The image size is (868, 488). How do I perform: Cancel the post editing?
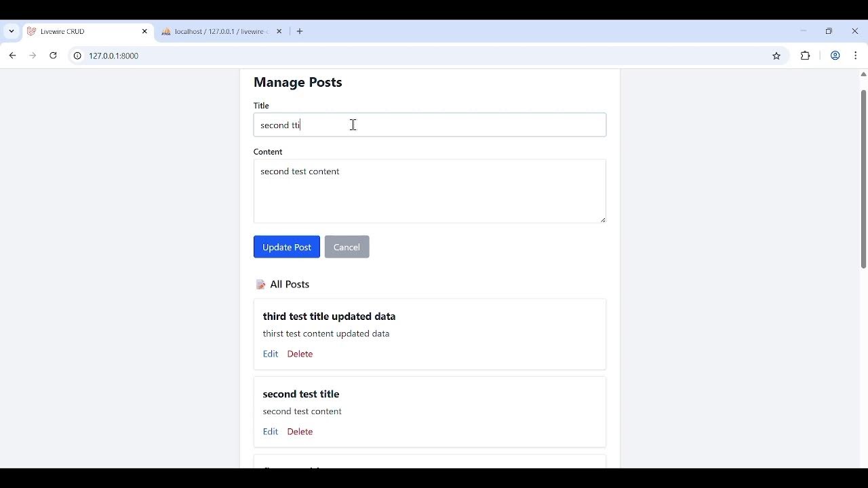tap(347, 247)
